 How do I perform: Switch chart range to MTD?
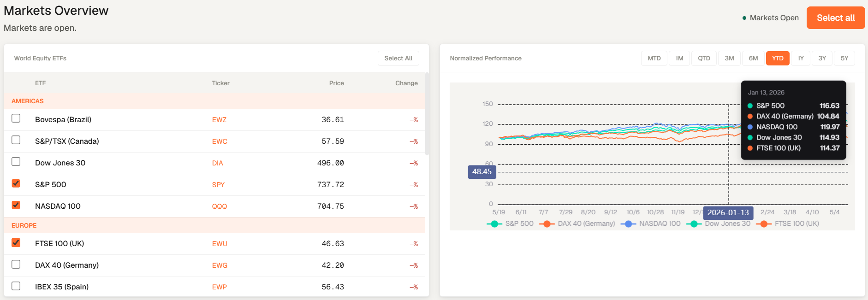pyautogui.click(x=654, y=58)
